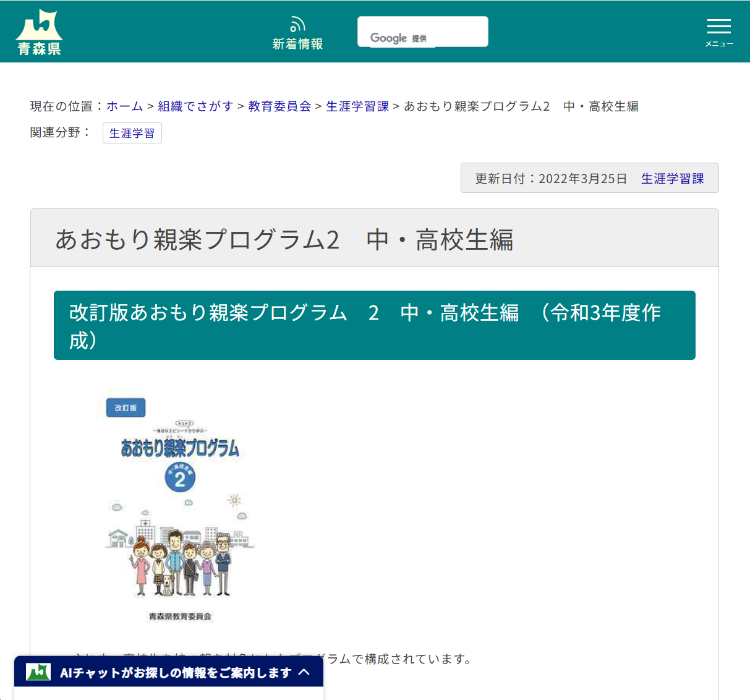
Task: Click the Aomori Prefecture castle logo icon
Action: pos(39,25)
